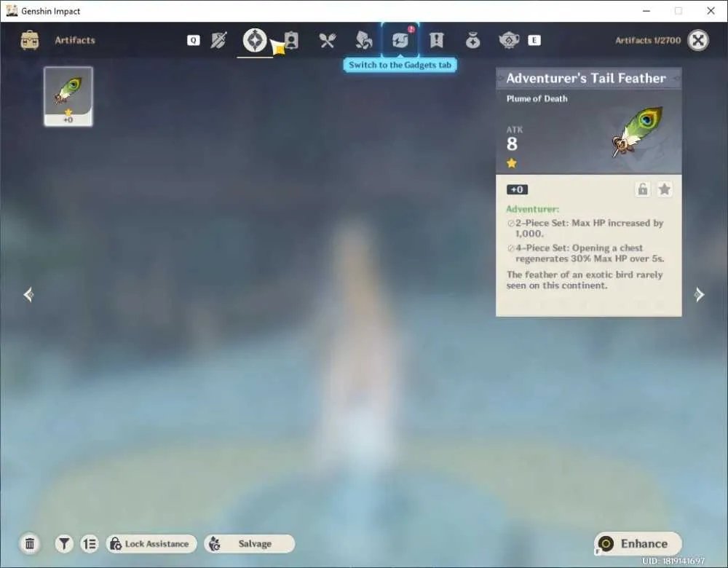Go to next inventory category arrow

(x=699, y=294)
